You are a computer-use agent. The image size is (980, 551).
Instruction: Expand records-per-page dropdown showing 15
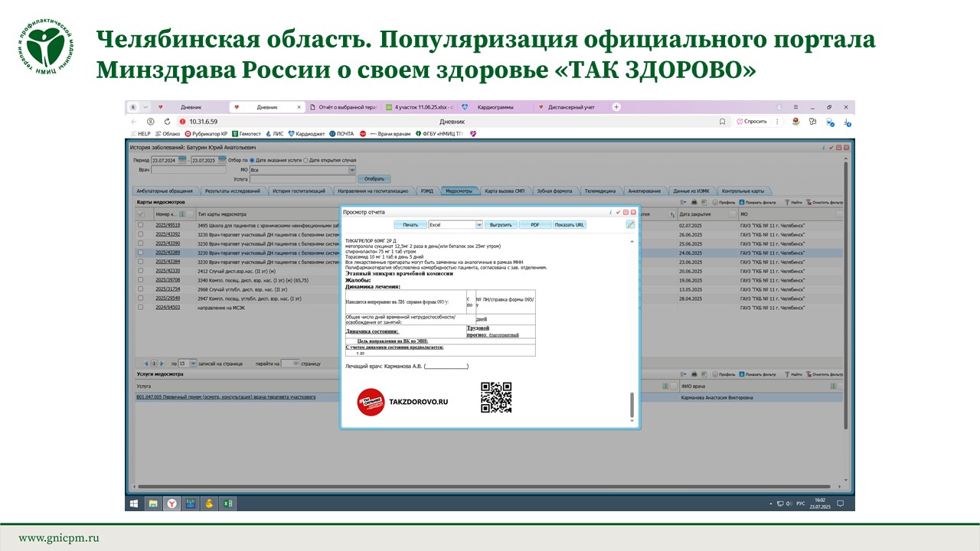[193, 364]
